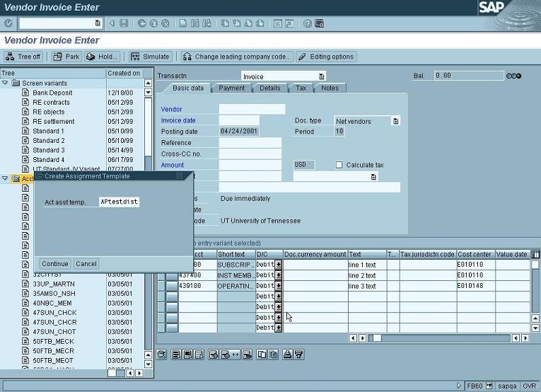Viewport: 541px width, 392px height.
Task: Click the Help question mark icon
Action: tap(308, 23)
